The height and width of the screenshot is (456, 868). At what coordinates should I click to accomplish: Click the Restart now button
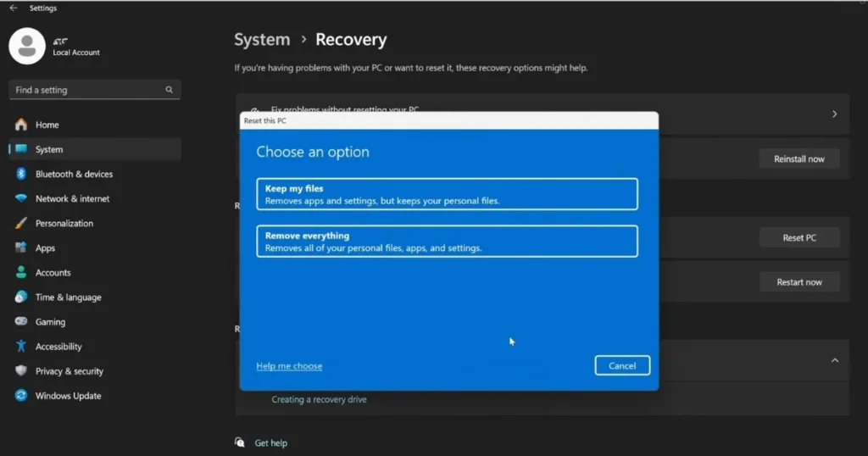tap(798, 281)
